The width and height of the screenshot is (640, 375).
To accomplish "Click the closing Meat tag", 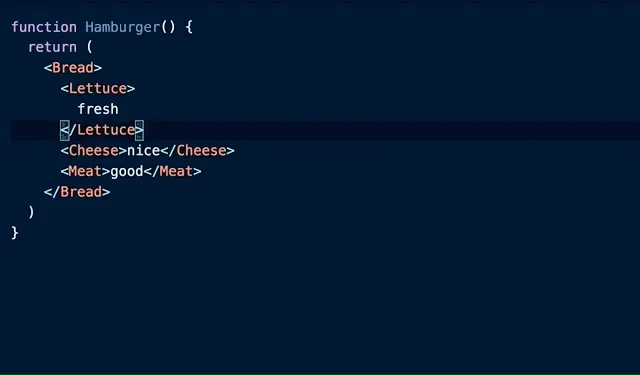I will click(x=172, y=171).
